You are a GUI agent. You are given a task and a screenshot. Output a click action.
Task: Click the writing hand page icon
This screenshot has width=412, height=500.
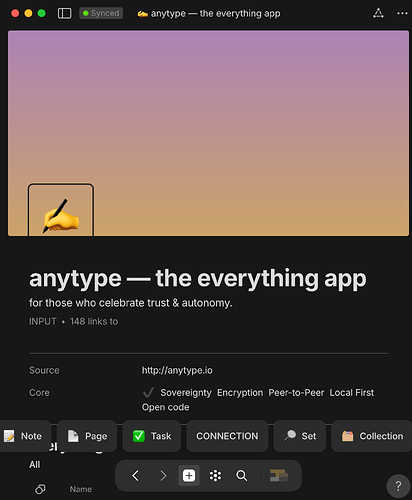tap(61, 210)
